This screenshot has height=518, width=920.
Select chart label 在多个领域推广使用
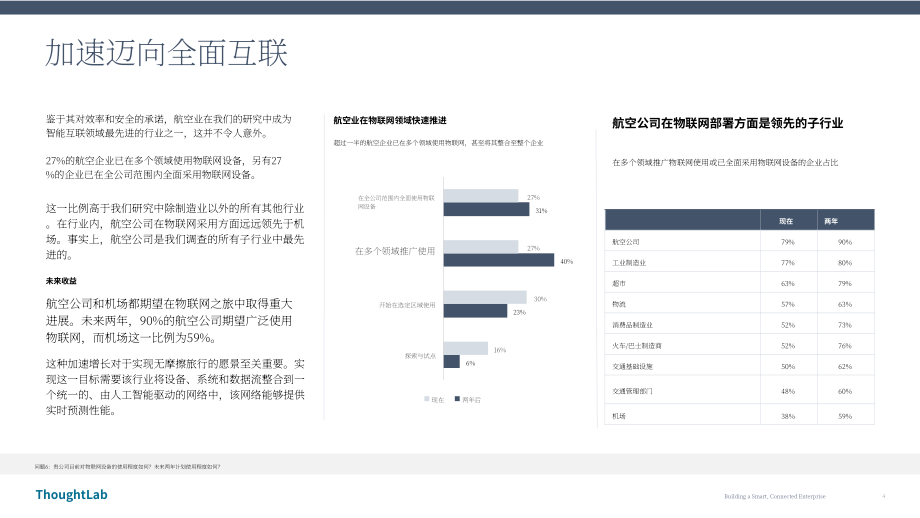pyautogui.click(x=395, y=251)
